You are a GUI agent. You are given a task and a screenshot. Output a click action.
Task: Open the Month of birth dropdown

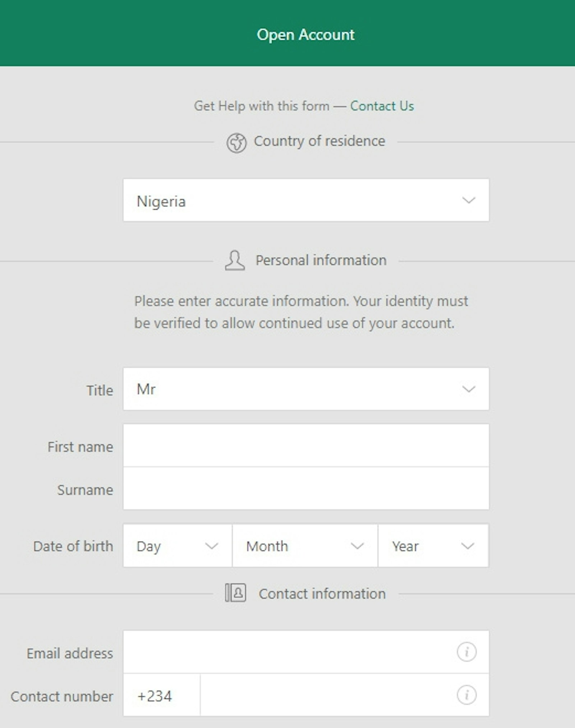[305, 546]
